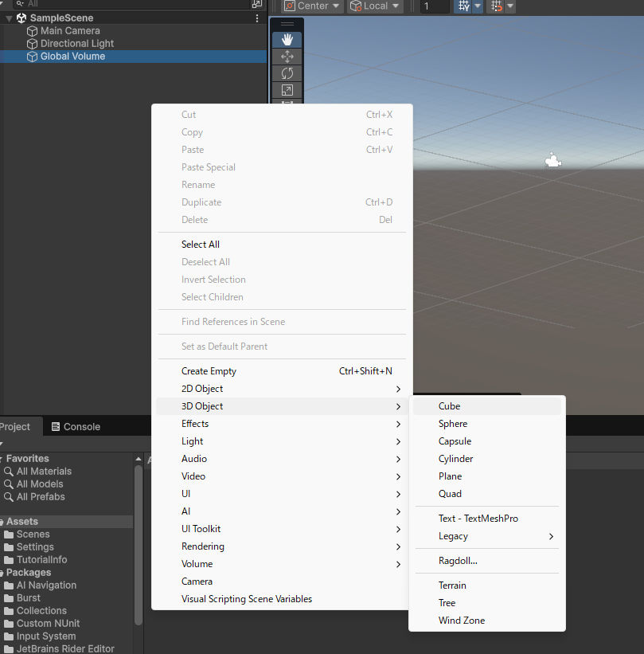Toggle grid snapping button in toolbar

[x=463, y=6]
